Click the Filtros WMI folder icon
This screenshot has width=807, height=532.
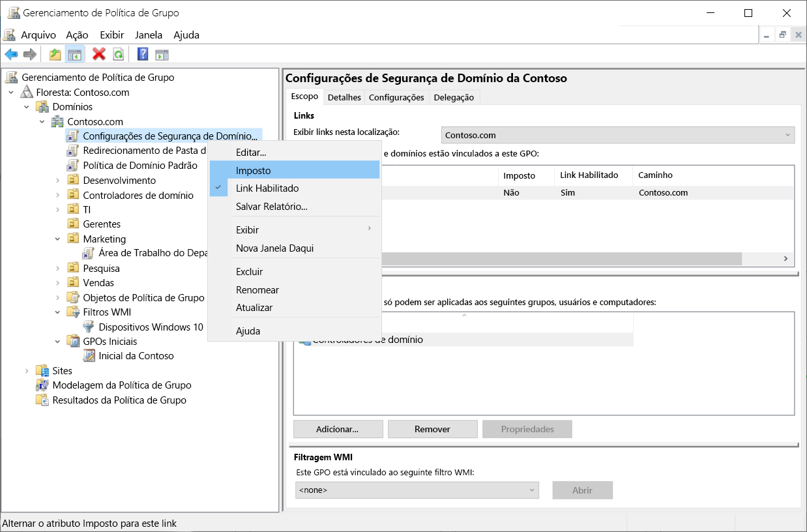[x=73, y=312]
